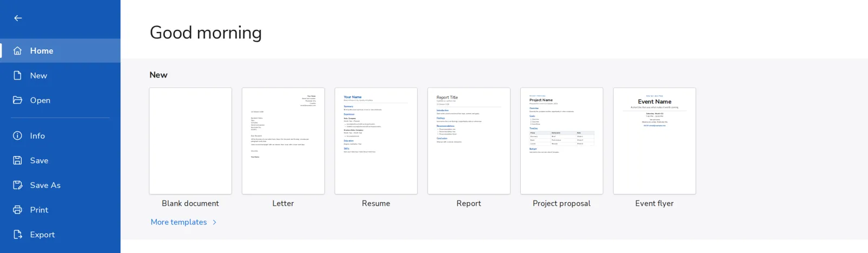Screen dimensions: 868x253
Task: Open the Project proposal template thumbnail
Action: [x=561, y=141]
